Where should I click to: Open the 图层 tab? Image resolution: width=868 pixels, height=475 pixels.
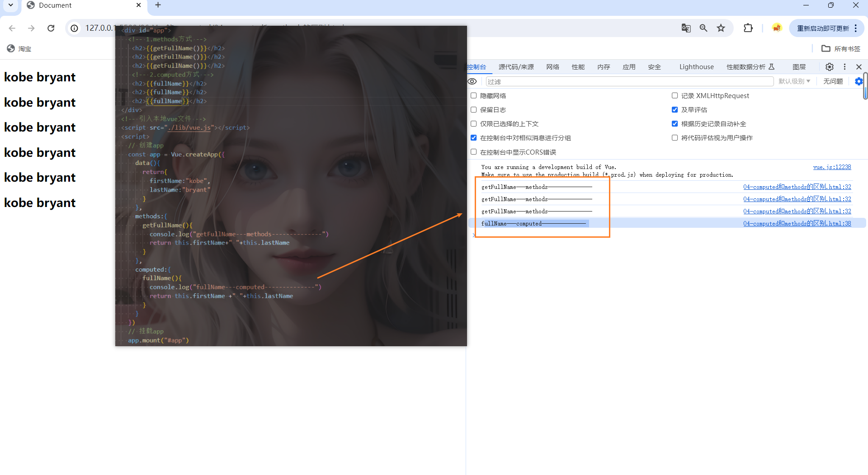799,67
